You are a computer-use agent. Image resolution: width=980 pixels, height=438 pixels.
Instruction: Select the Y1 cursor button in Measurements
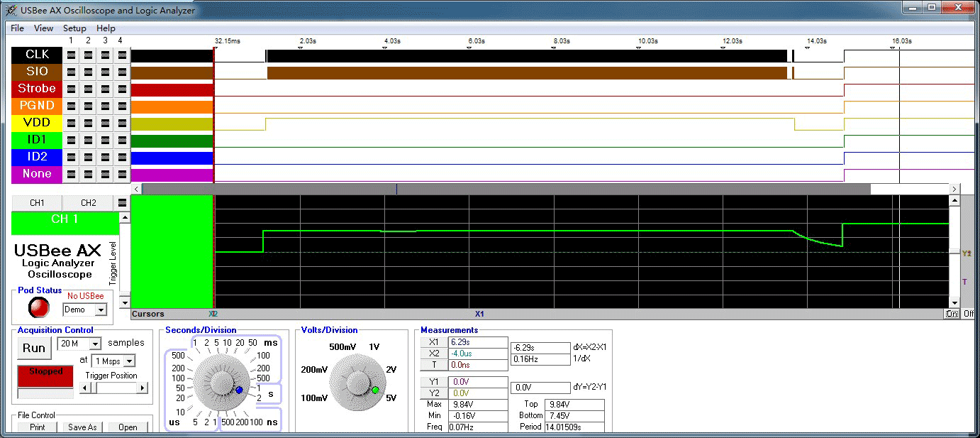tap(435, 382)
